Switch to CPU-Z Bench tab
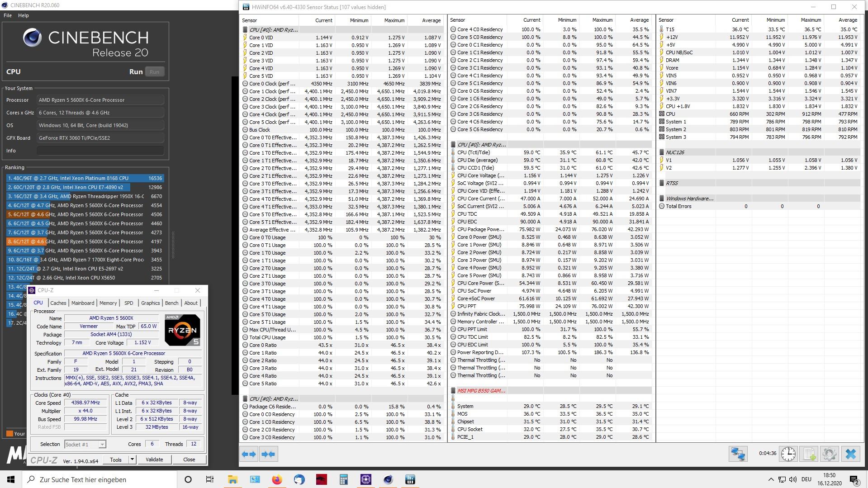Screen dimensions: 868x488 pos(172,303)
